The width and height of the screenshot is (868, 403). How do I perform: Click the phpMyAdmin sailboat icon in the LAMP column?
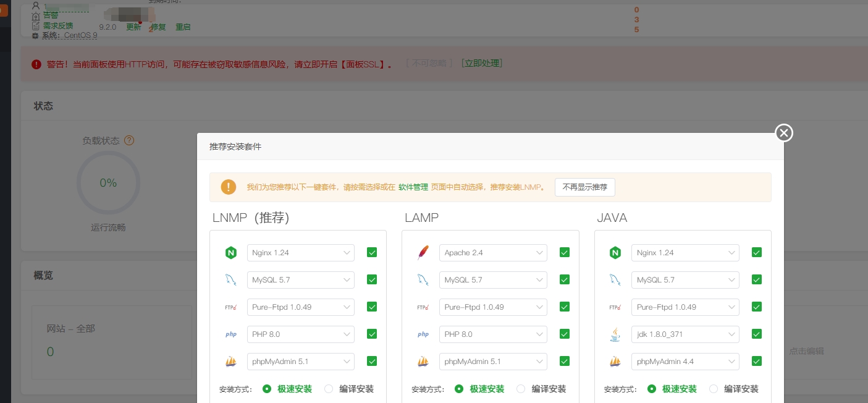click(x=423, y=361)
